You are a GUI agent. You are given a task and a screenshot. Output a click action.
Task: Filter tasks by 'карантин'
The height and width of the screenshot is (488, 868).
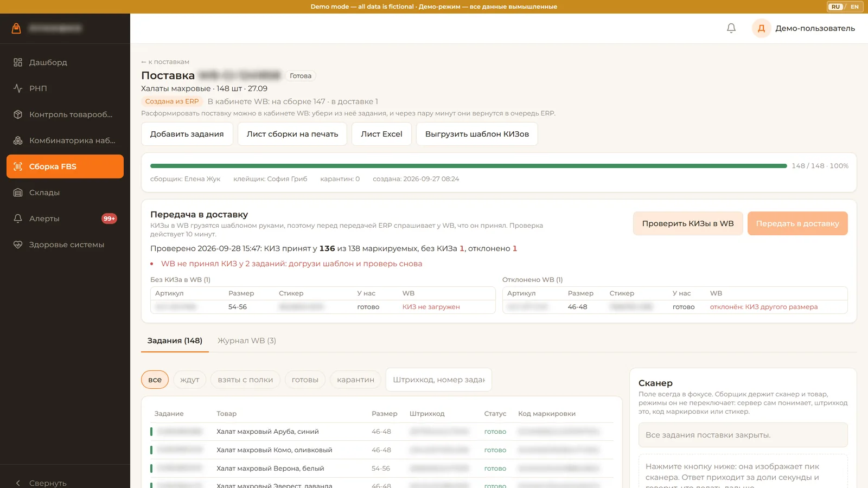(355, 380)
